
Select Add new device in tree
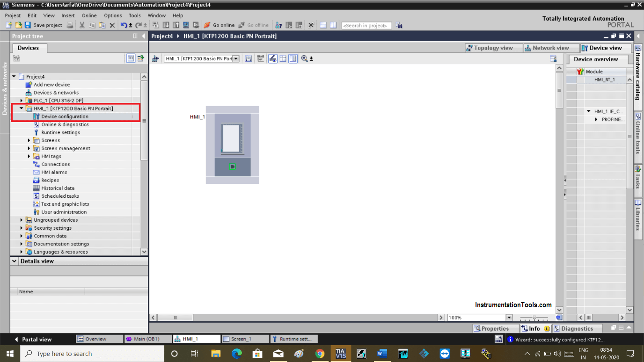pos(51,85)
